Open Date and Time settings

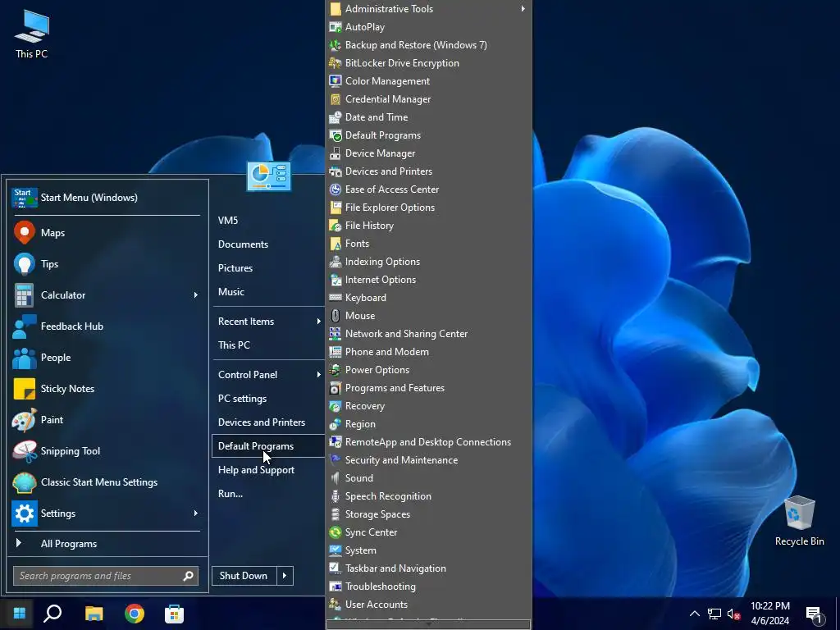[428, 117]
